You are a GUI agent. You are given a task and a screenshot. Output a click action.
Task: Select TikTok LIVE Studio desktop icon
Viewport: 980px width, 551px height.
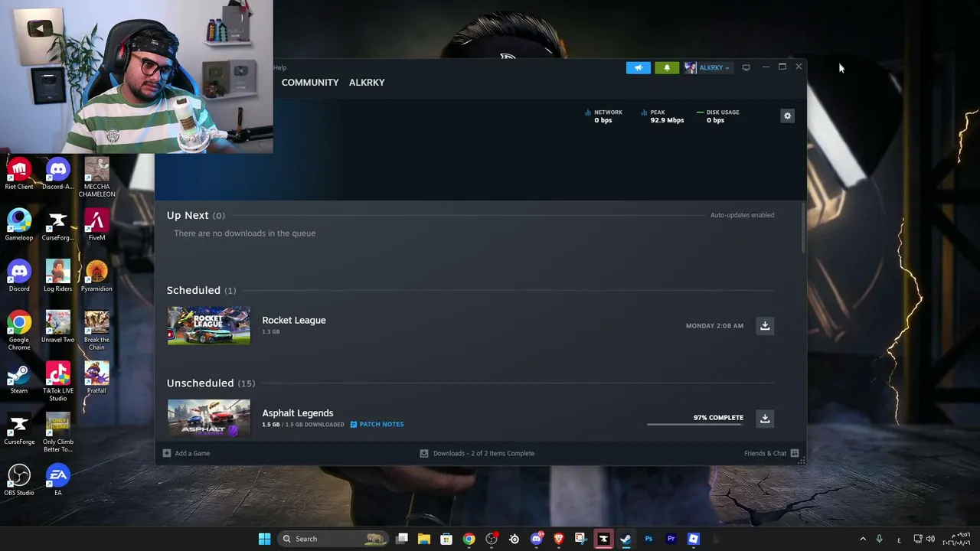tap(58, 382)
